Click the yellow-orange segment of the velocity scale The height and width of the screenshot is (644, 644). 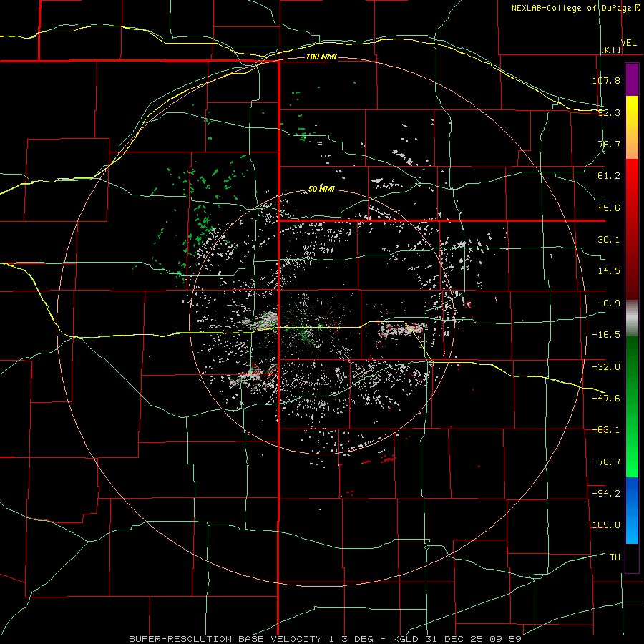(632, 127)
